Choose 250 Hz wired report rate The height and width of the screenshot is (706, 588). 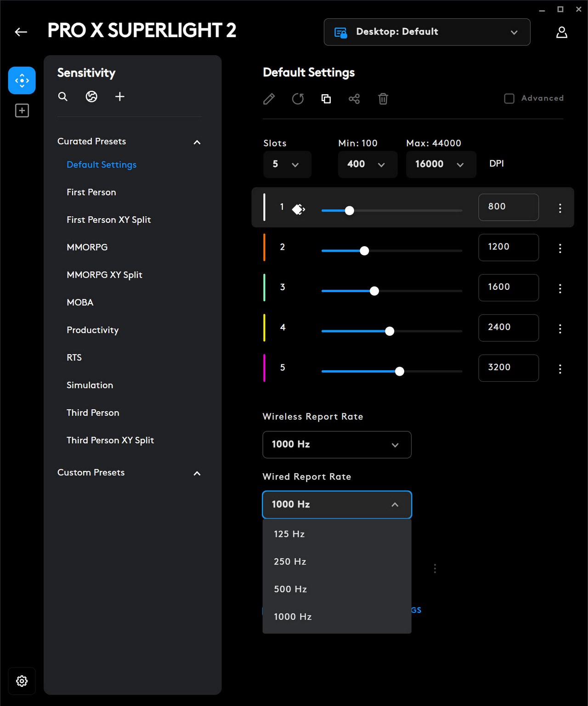pos(337,562)
